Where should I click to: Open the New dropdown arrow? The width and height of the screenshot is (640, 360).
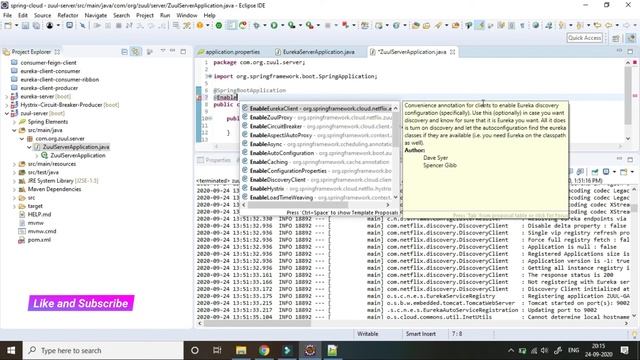pyautogui.click(x=16, y=25)
